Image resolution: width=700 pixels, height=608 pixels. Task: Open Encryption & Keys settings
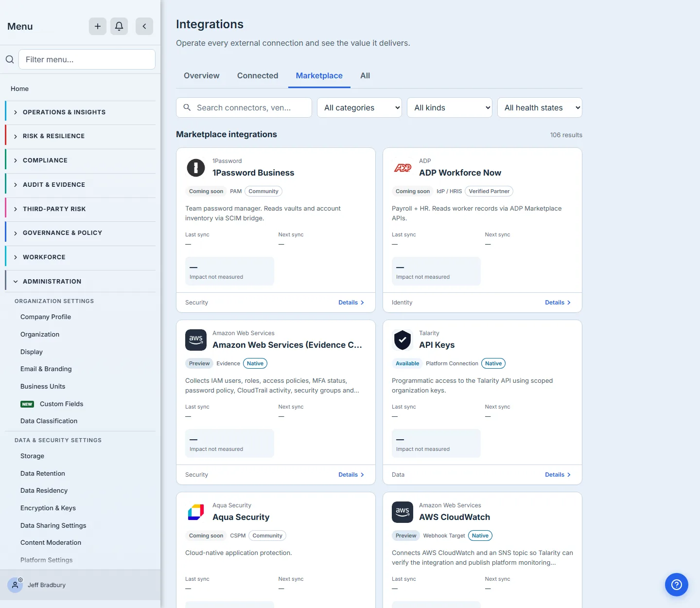(x=48, y=508)
